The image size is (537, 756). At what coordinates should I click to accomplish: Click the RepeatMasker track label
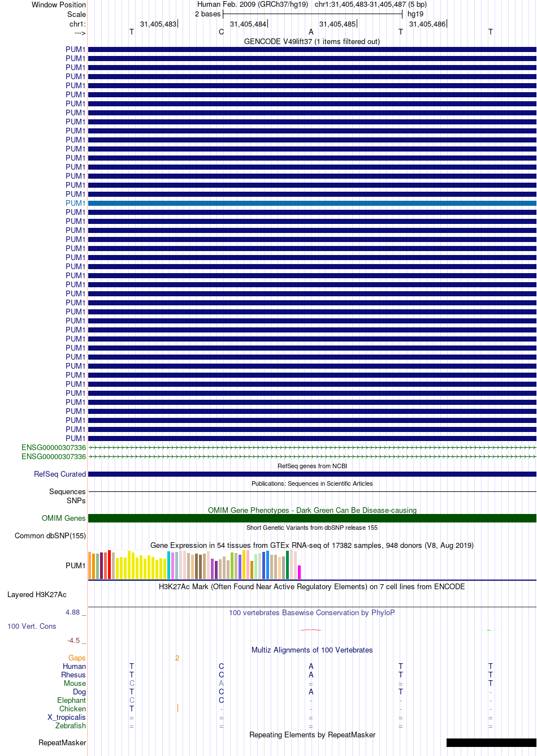62,742
